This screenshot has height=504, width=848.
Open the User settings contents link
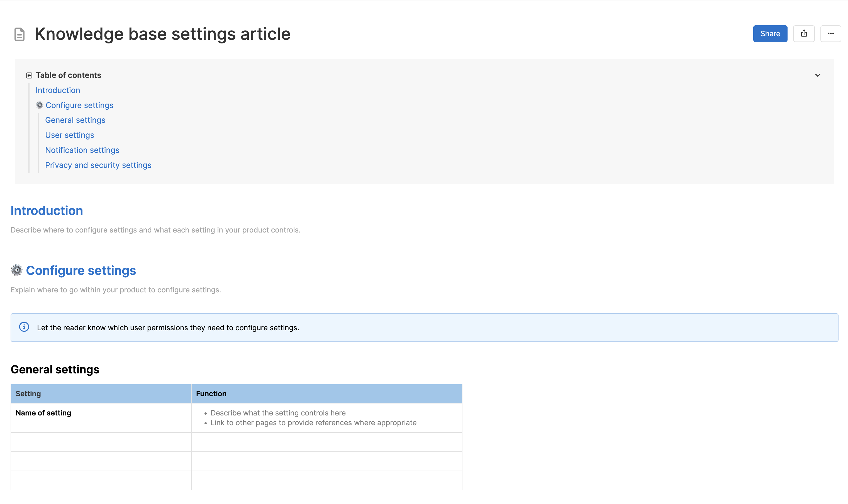(x=69, y=135)
